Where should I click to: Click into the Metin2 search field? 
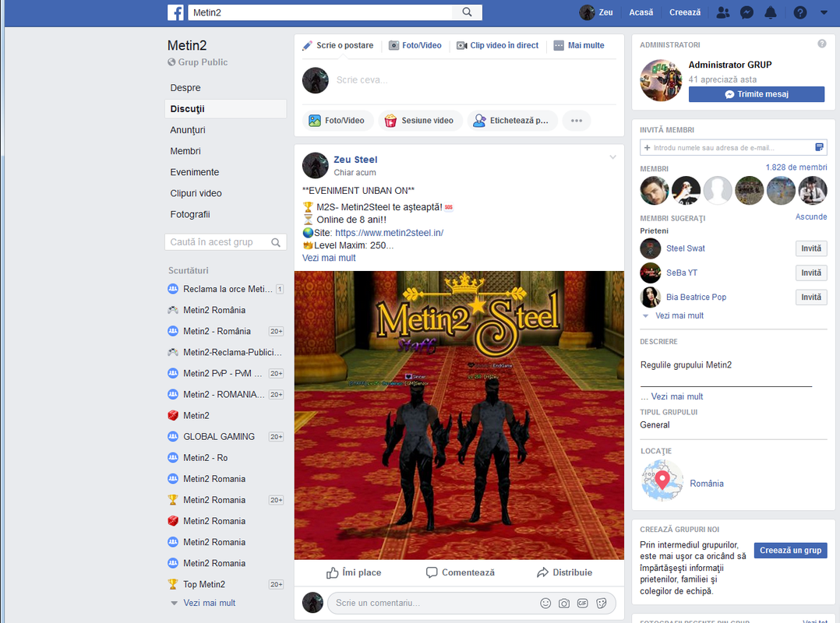tap(319, 12)
